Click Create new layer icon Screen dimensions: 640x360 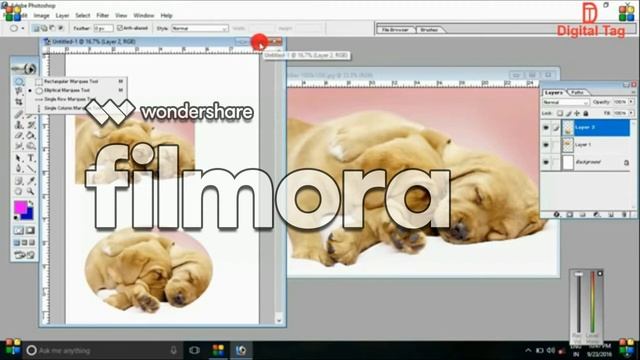click(611, 215)
